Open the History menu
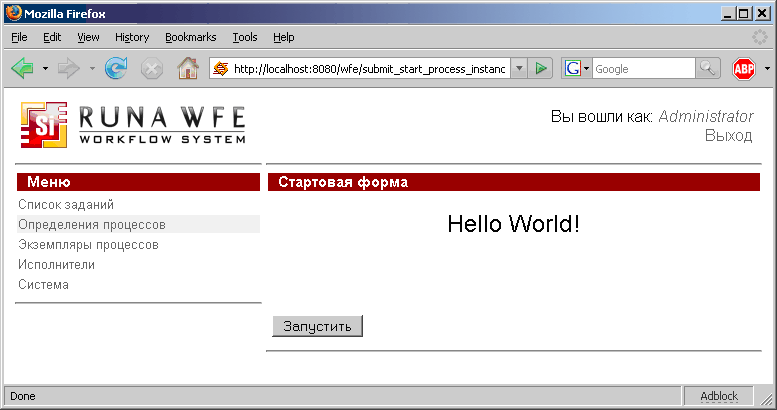 tap(132, 37)
